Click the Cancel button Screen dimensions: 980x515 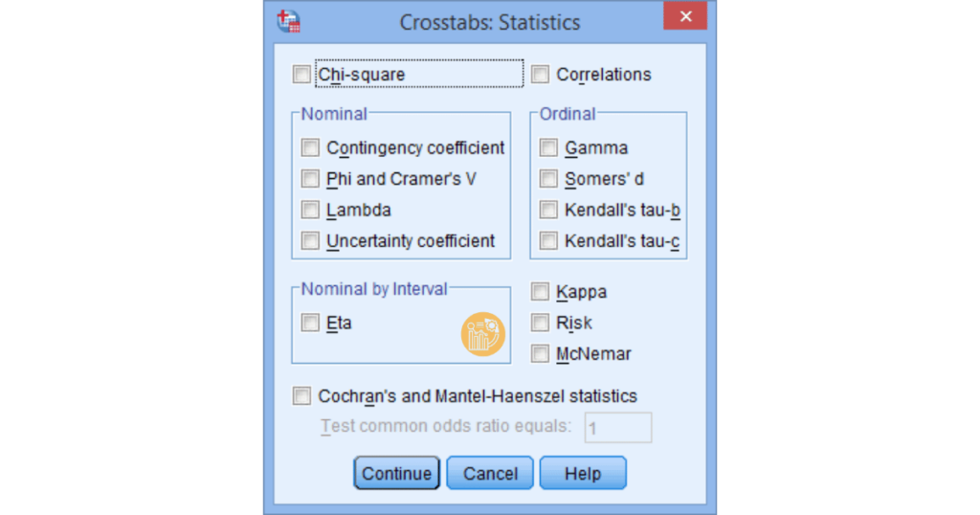coord(490,473)
